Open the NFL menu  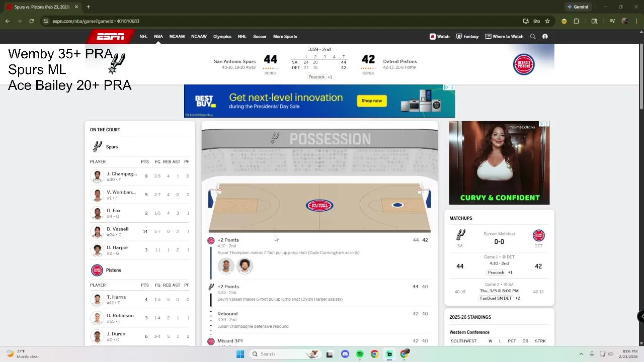(x=143, y=36)
